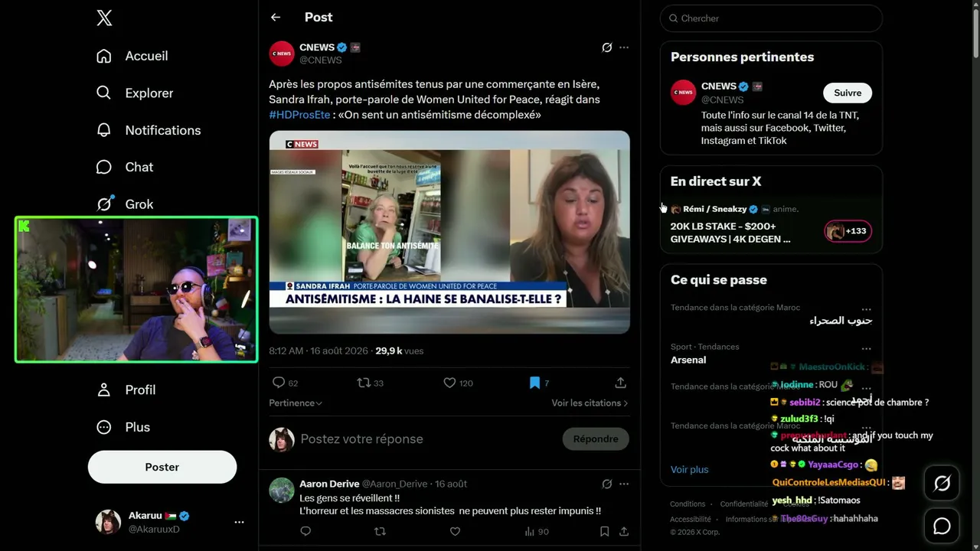980x551 pixels.
Task: Click the Chercher search field
Action: [x=771, y=18]
